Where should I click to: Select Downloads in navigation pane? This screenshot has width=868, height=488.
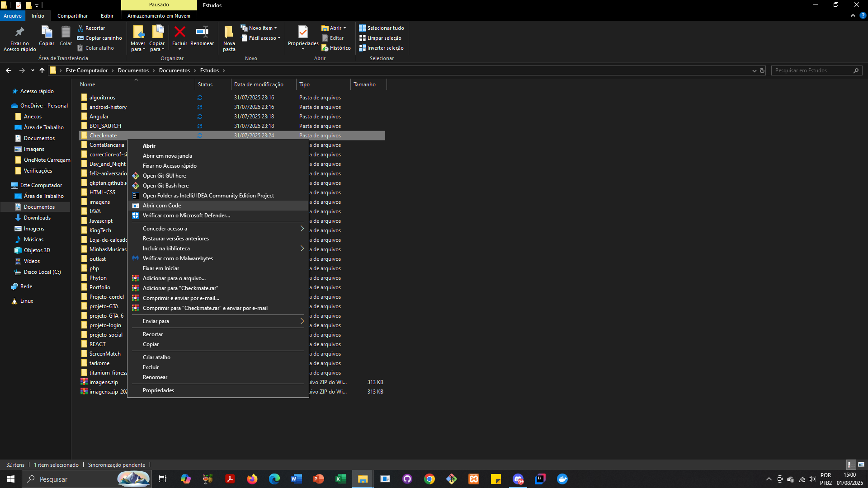[x=37, y=218]
